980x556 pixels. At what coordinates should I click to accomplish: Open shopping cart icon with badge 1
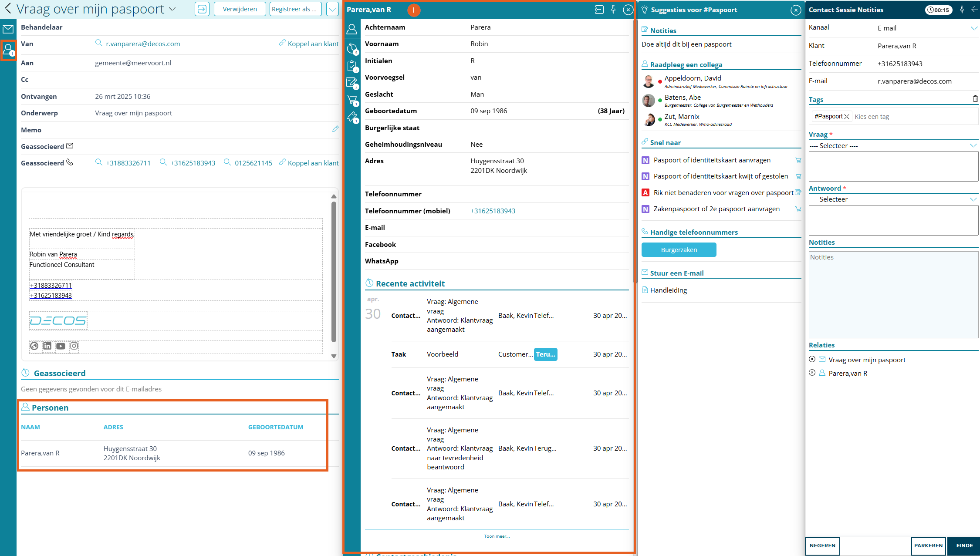point(352,100)
